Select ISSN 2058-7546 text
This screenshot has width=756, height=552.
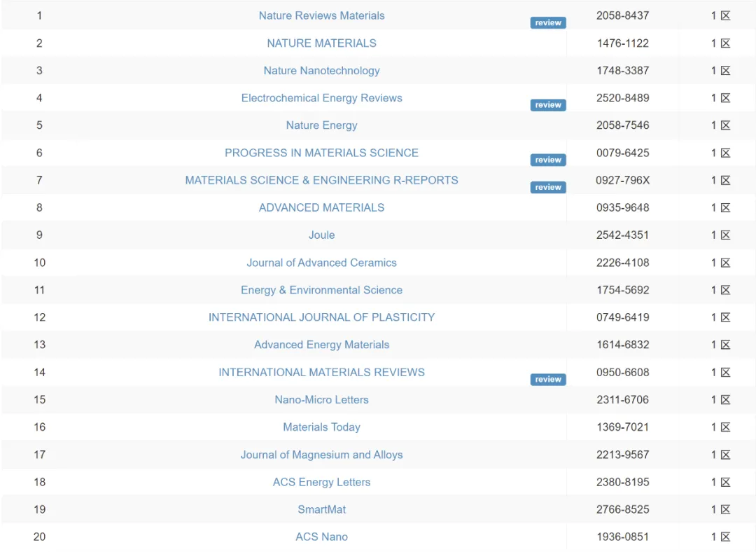tap(622, 125)
